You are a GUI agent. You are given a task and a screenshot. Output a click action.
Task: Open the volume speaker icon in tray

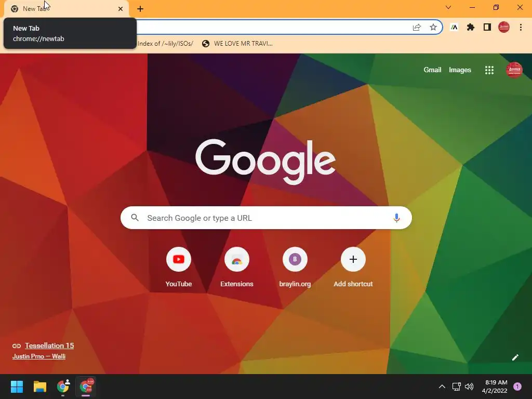(469, 387)
